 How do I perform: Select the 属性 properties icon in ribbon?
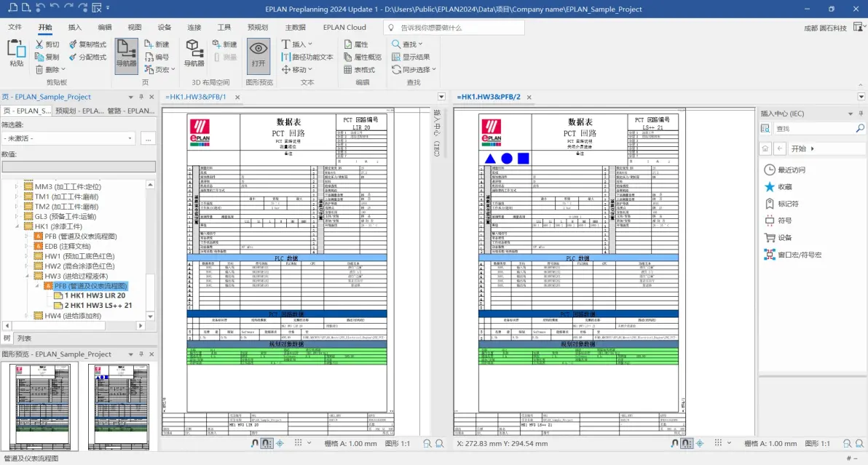coord(348,44)
